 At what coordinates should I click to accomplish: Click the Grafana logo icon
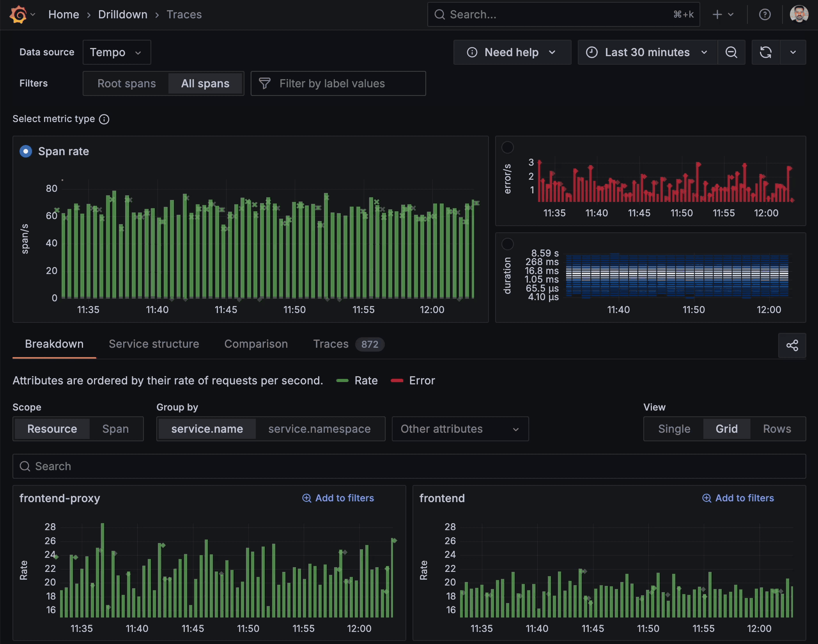tap(18, 15)
